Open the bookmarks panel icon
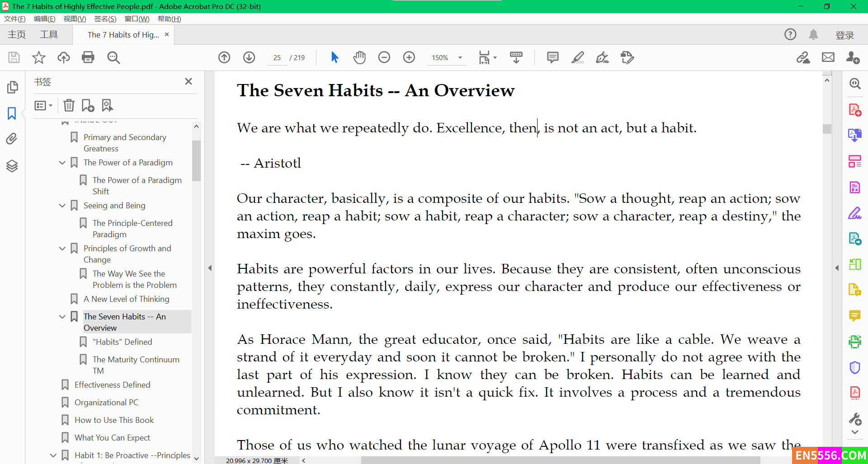 [x=12, y=113]
